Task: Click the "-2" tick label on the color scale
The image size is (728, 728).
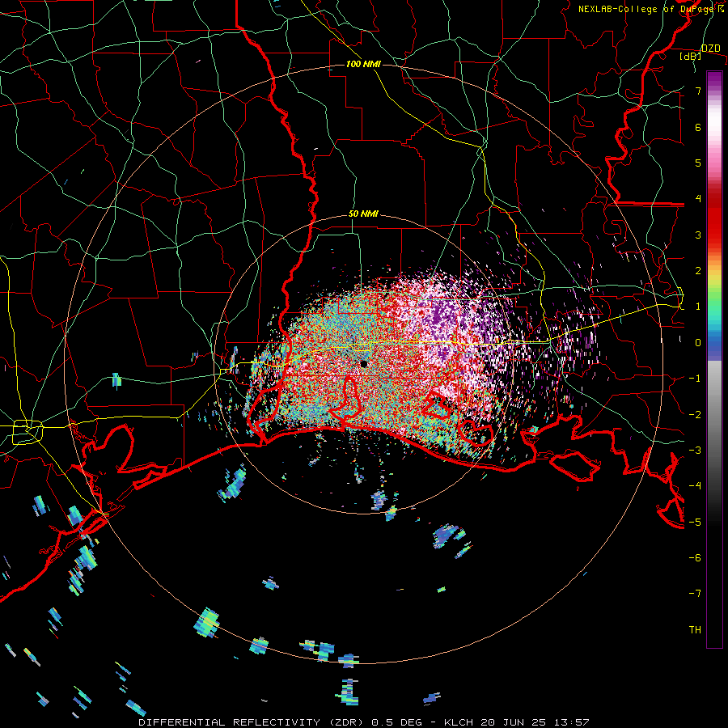Action: [695, 415]
